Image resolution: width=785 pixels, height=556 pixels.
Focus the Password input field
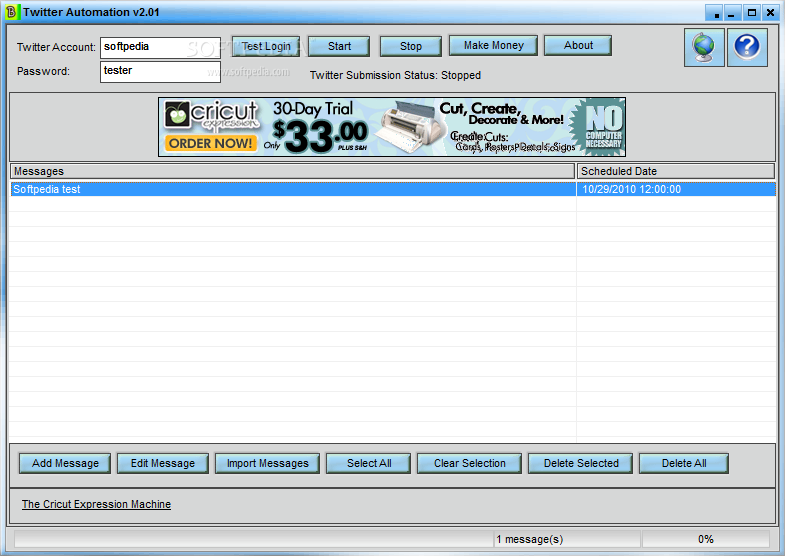point(160,72)
